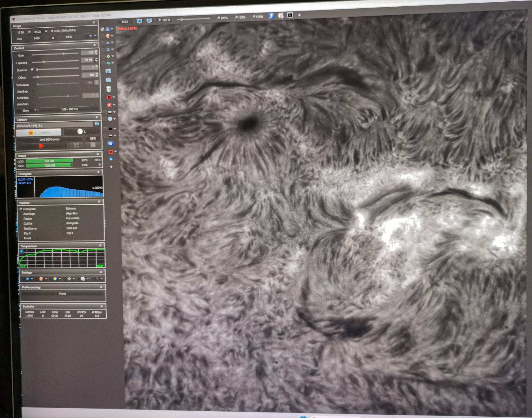Select the Max (1504x1504) radio button
The width and height of the screenshot is (532, 418).
tap(52, 31)
